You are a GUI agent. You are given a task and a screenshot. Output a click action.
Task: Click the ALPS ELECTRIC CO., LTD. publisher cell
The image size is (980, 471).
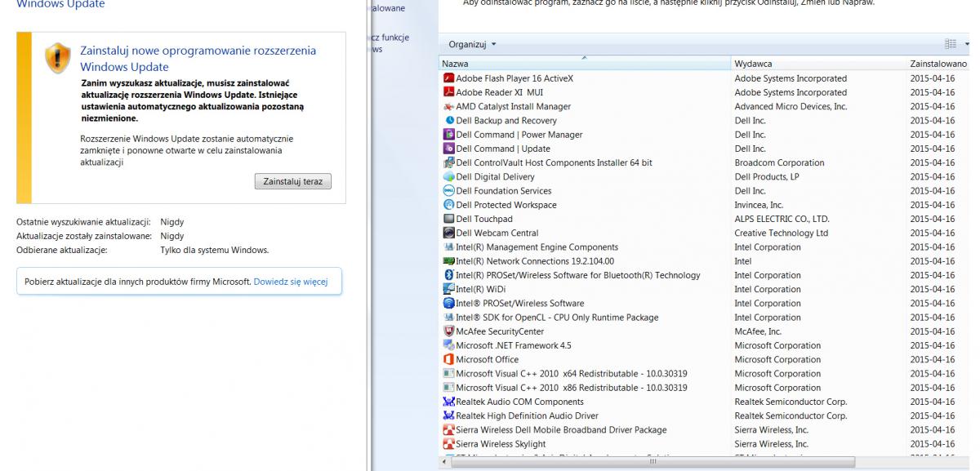point(782,219)
